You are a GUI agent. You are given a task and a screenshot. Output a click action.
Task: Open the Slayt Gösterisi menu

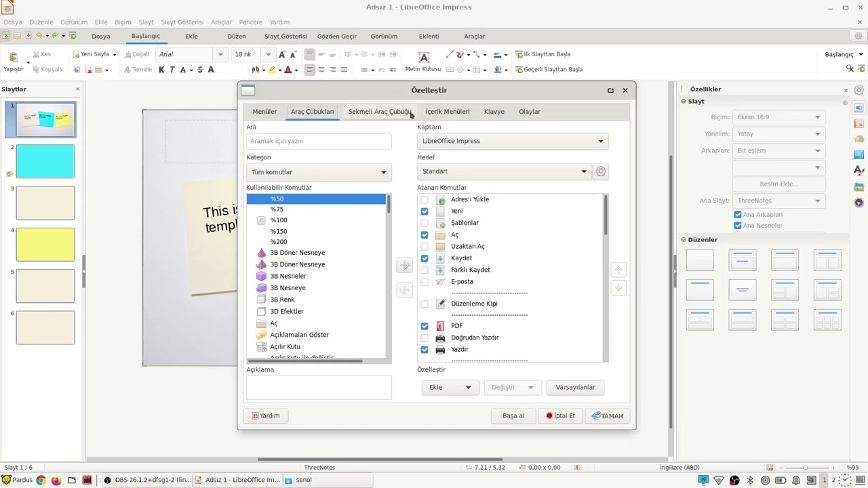pyautogui.click(x=181, y=22)
